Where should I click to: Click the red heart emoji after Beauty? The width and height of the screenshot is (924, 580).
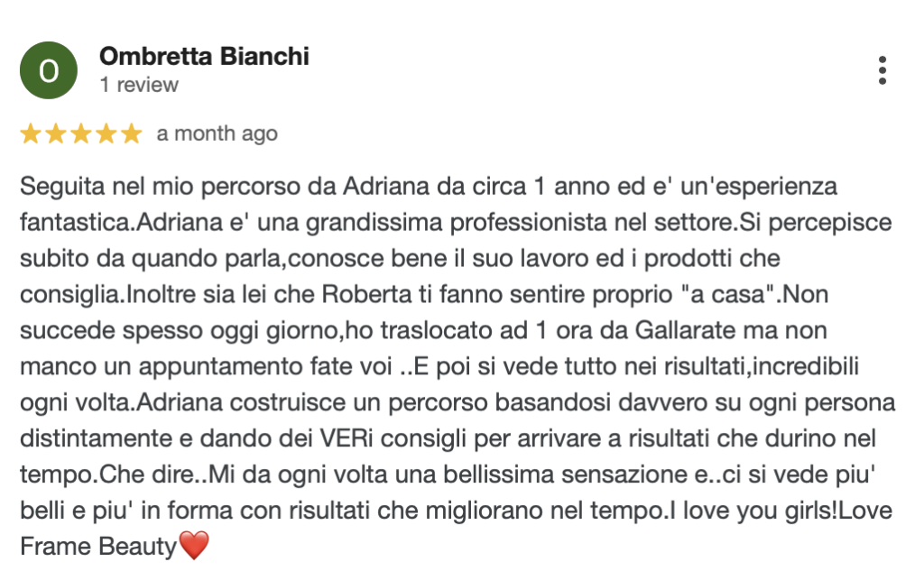click(x=194, y=545)
